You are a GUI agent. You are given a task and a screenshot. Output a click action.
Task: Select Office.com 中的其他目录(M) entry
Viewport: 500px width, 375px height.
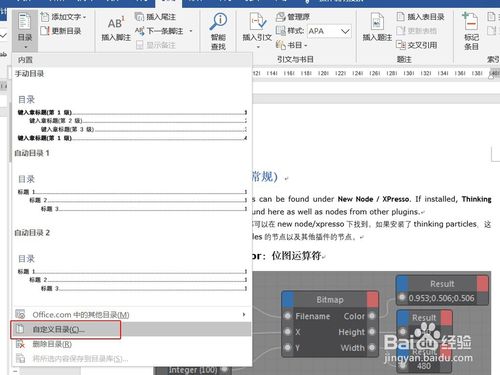132,314
